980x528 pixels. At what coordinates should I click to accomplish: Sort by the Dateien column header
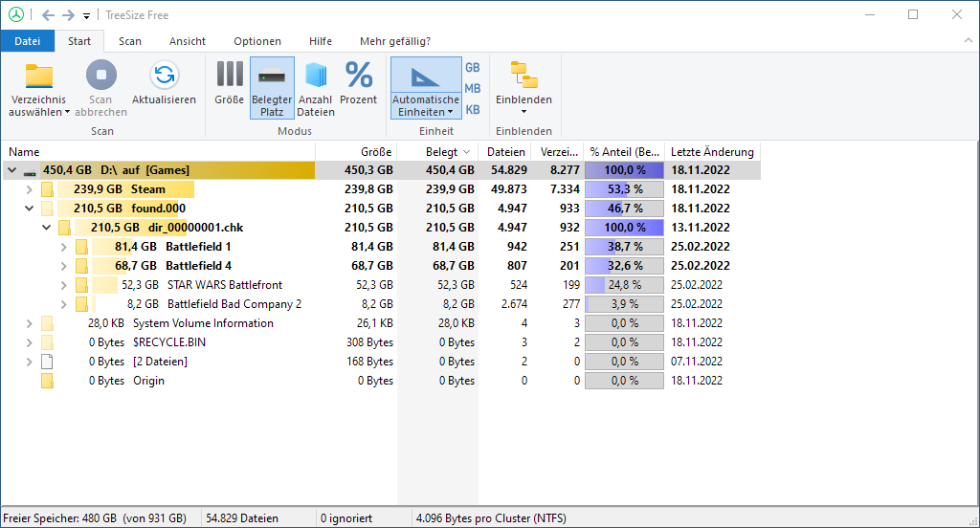click(x=505, y=152)
